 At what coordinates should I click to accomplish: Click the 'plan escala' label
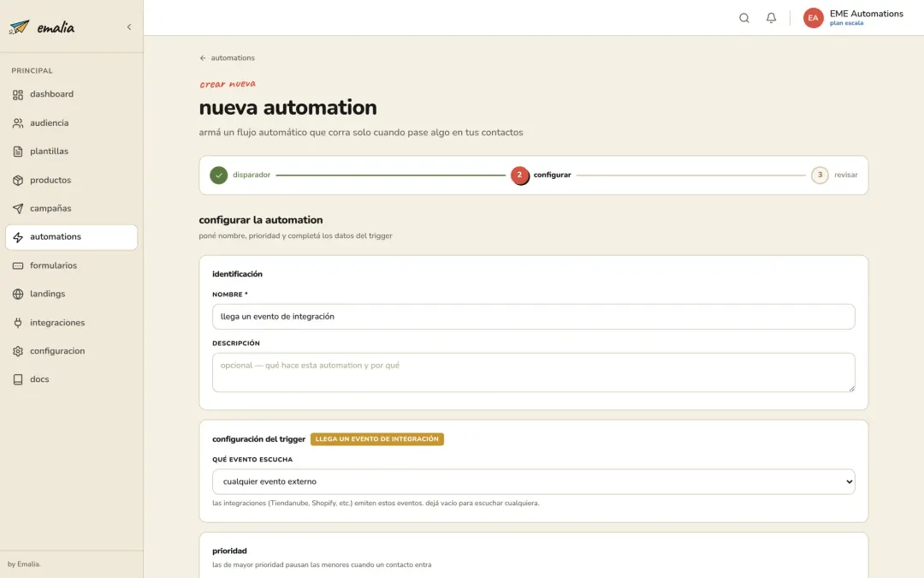[x=846, y=23]
